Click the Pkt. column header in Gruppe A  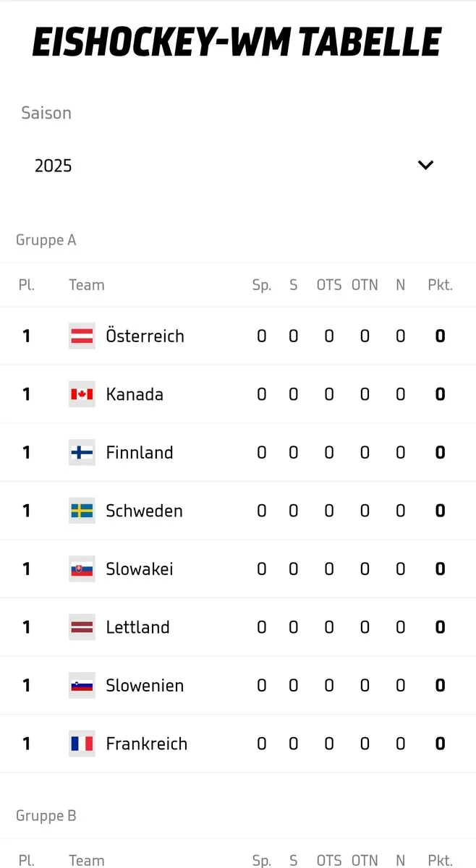coord(440,285)
